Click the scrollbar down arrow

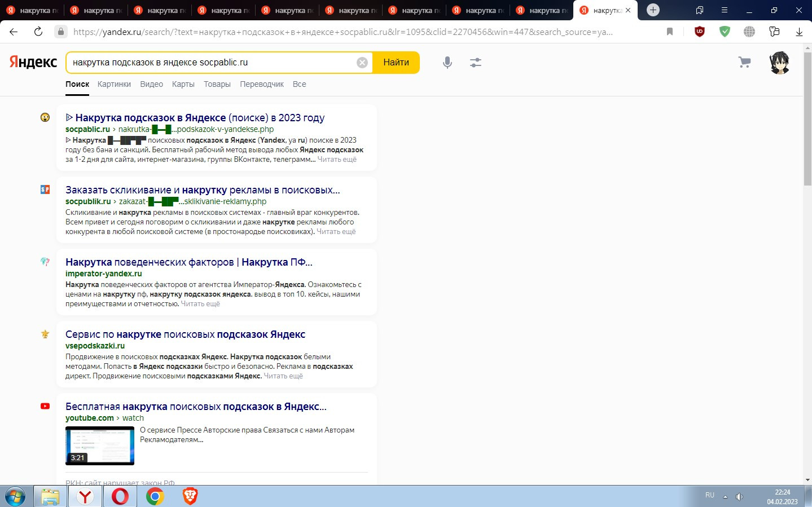807,480
